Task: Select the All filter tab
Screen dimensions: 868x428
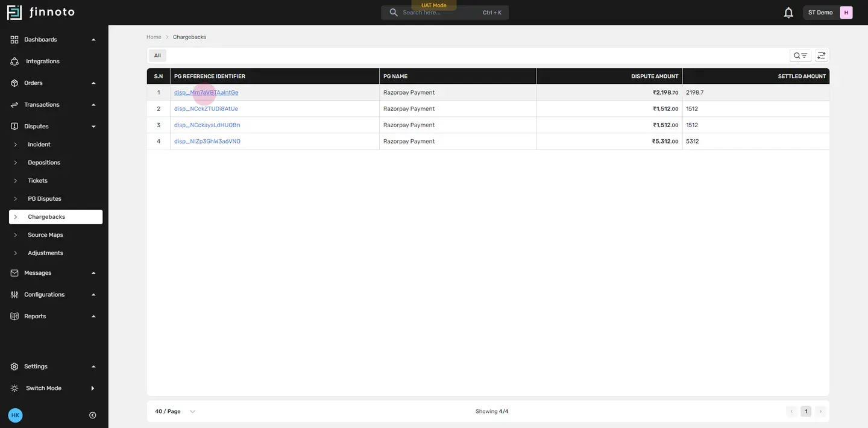Action: click(157, 55)
